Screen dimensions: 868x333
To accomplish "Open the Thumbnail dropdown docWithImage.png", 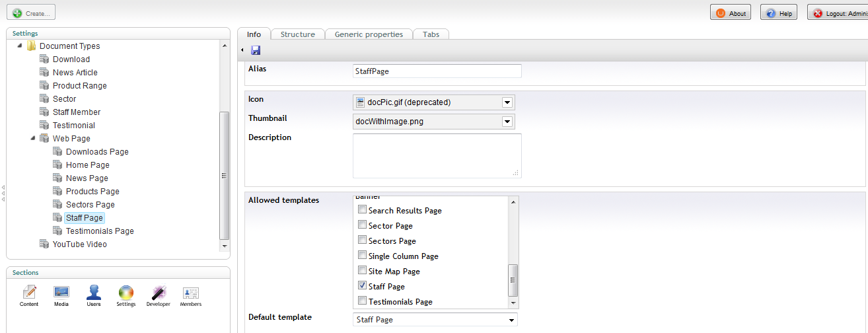I will [434, 122].
